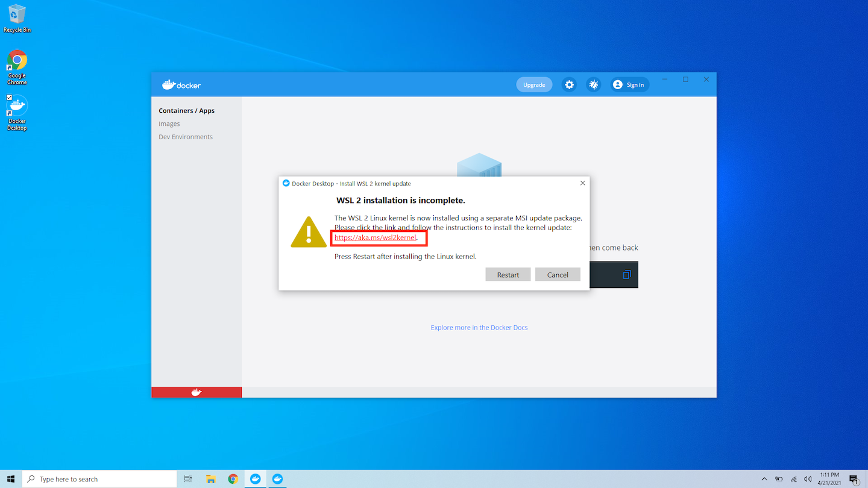Viewport: 868px width, 488px height.
Task: Click the Upgrade button
Action: pyautogui.click(x=534, y=85)
